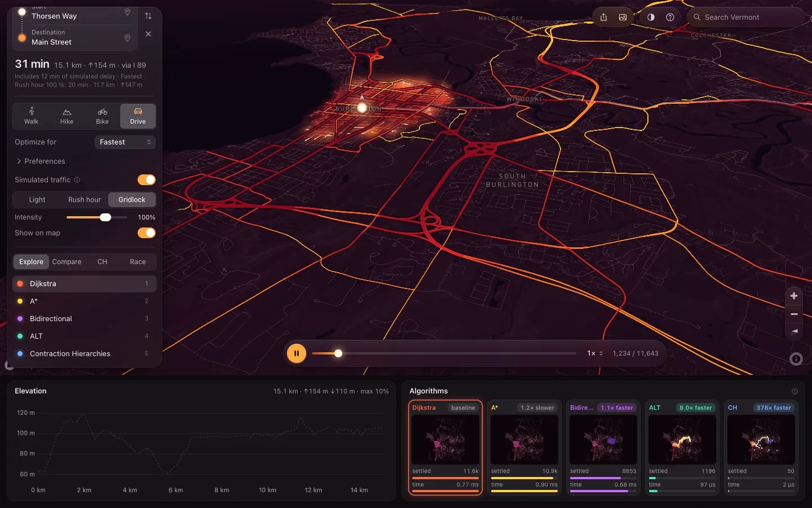Click the pin icon beside Main Street

[x=127, y=38]
